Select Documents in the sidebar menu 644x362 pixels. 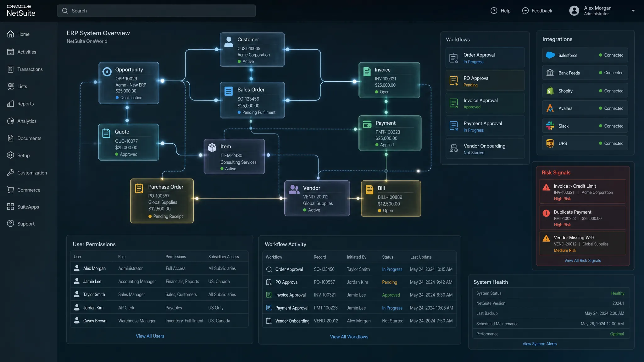pyautogui.click(x=29, y=138)
